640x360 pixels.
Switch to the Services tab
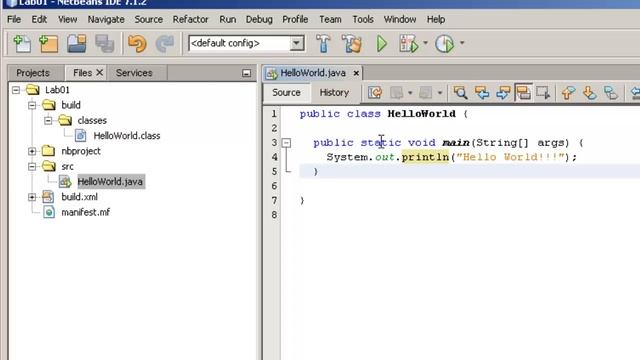(134, 73)
